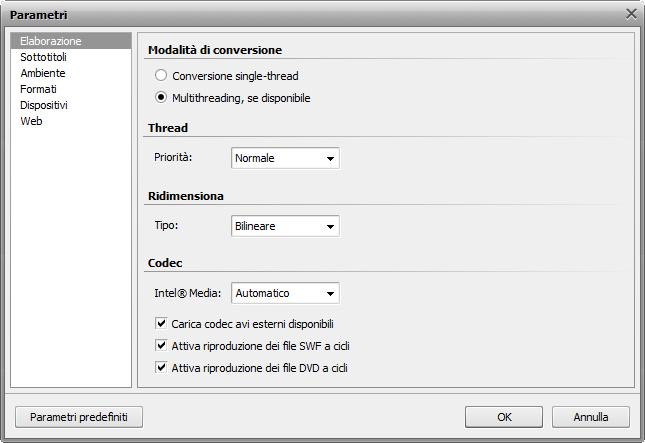Click the arrow of the Normale combo box
This screenshot has width=645, height=443.
(x=330, y=158)
